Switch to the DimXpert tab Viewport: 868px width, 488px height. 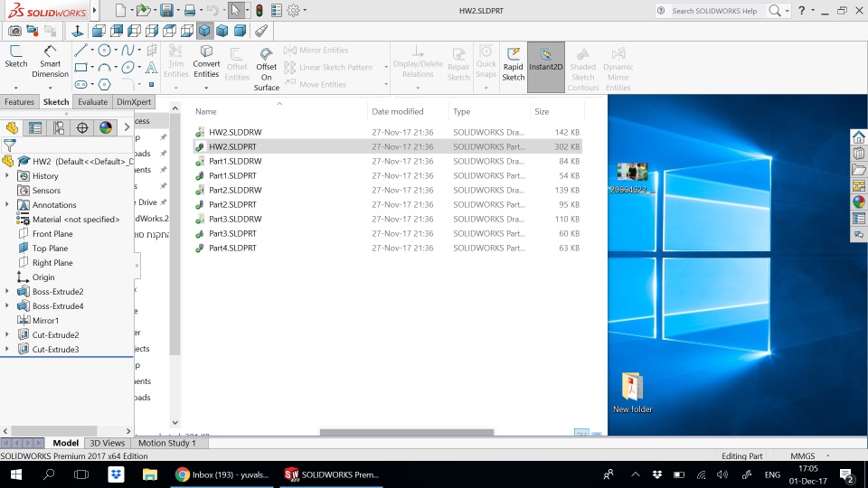pyautogui.click(x=134, y=102)
